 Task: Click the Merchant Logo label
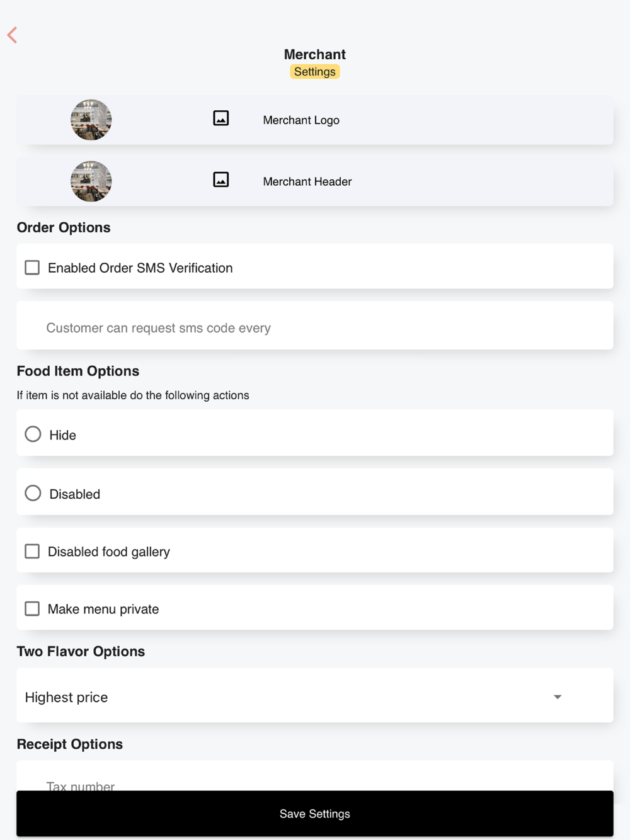click(301, 120)
